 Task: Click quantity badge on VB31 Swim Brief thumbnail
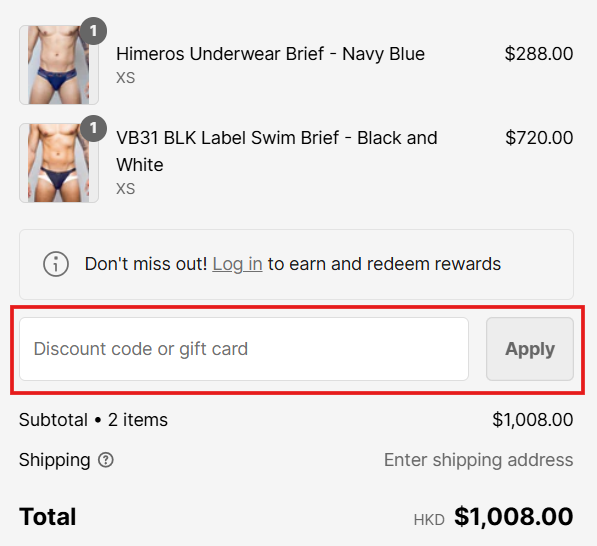click(93, 128)
